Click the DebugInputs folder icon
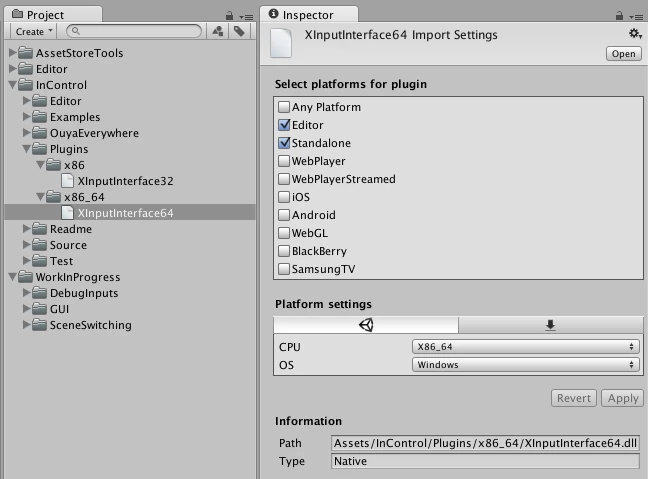The height and width of the screenshot is (479, 648). [x=40, y=293]
